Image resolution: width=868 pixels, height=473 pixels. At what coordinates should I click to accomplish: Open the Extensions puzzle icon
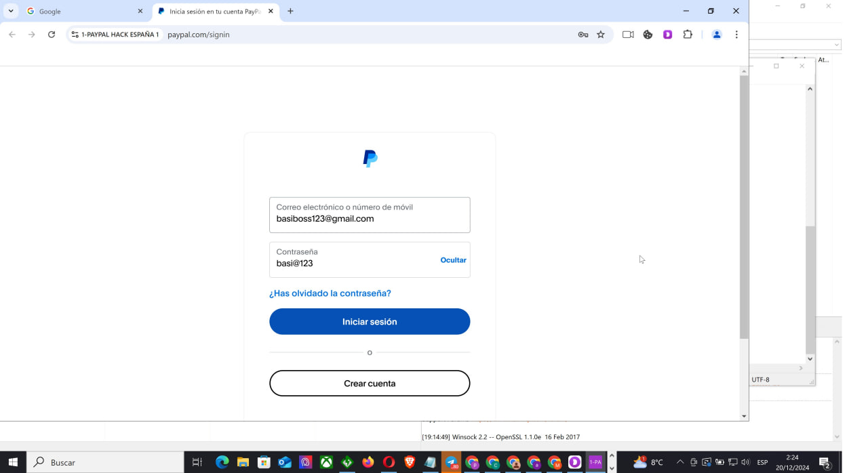pyautogui.click(x=688, y=35)
